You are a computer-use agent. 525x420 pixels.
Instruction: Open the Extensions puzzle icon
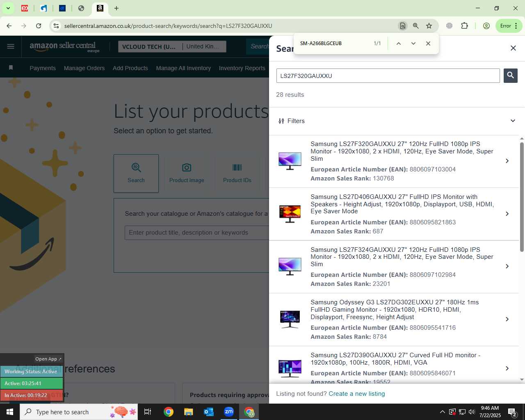pos(464,26)
